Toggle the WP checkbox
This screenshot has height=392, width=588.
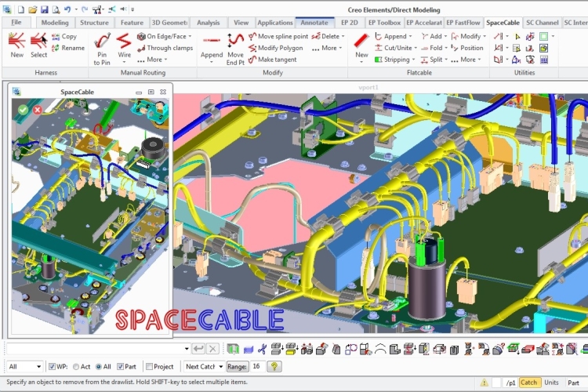click(x=52, y=366)
